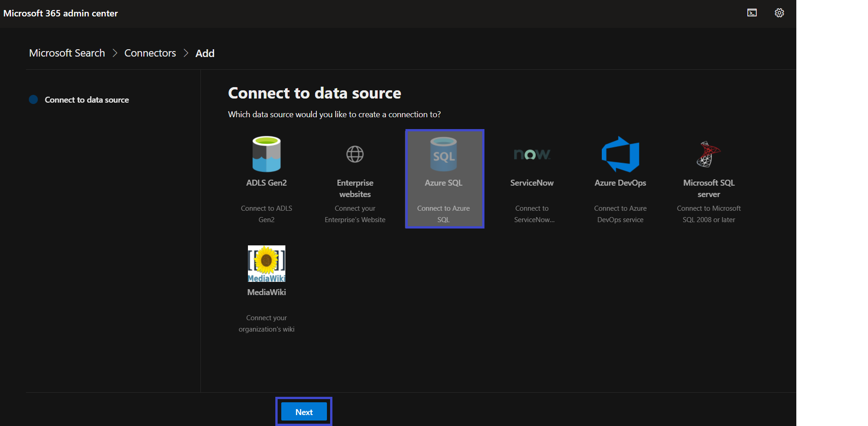The width and height of the screenshot is (868, 426).
Task: Click the chevron between Connectors and Add
Action: (185, 53)
